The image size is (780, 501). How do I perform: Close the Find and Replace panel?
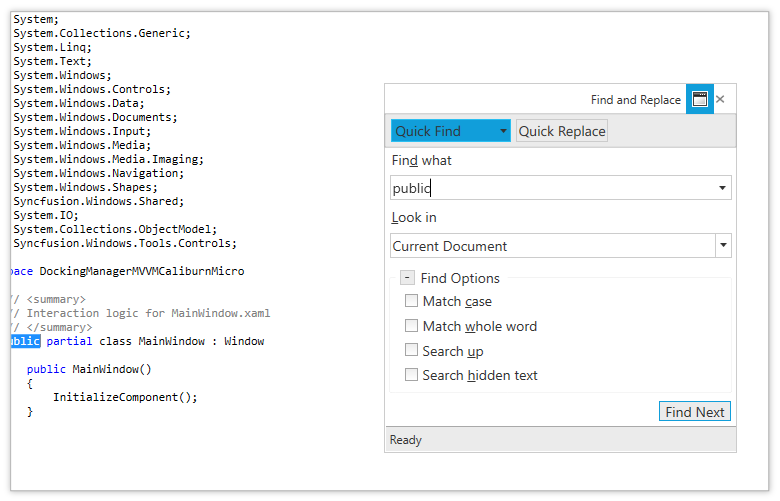[x=720, y=100]
